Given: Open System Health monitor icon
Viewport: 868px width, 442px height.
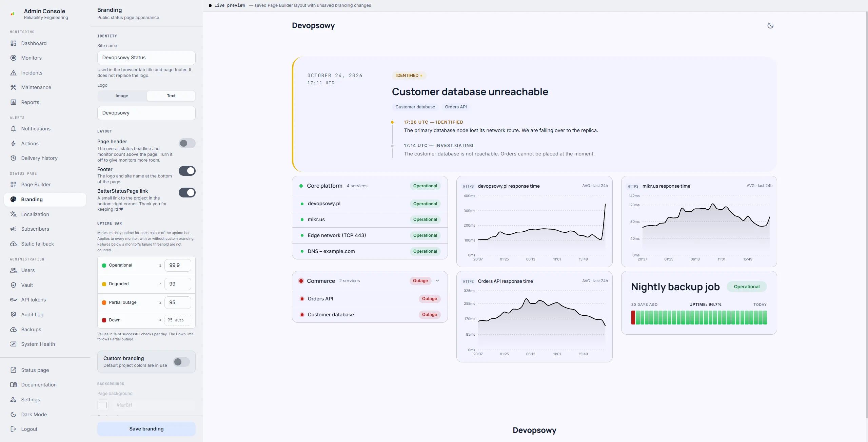Looking at the screenshot, I should coord(13,344).
